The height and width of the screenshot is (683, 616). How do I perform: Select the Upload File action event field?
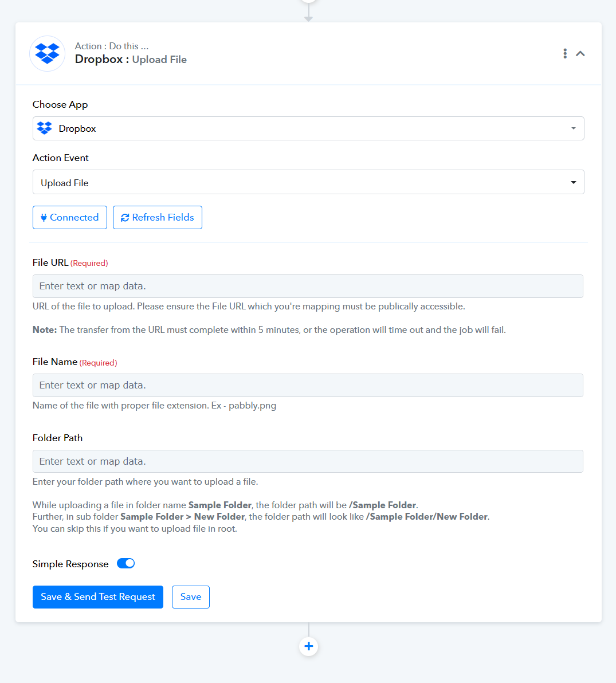(308, 182)
